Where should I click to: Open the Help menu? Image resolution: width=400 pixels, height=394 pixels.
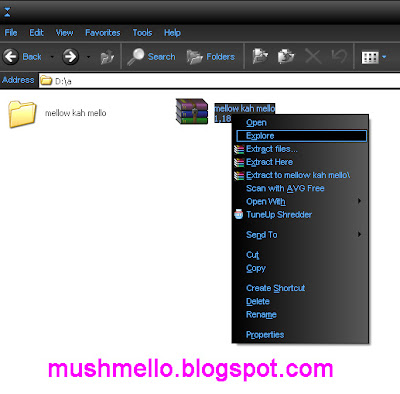(x=172, y=33)
